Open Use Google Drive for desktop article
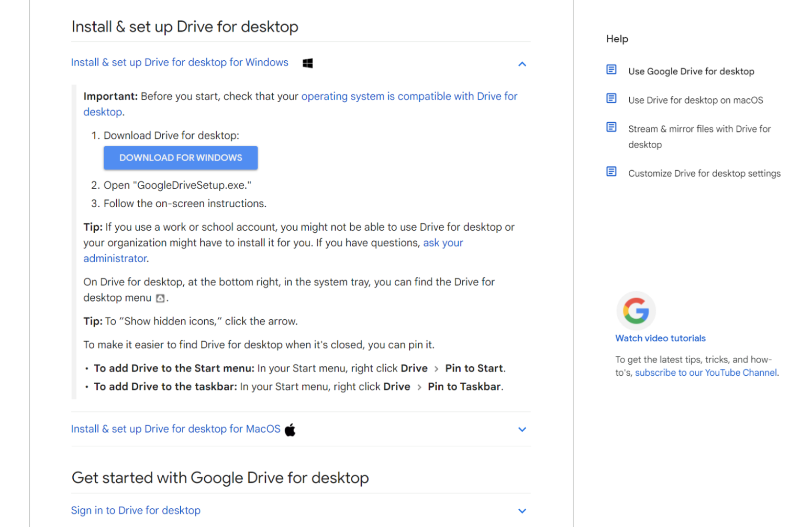This screenshot has height=527, width=812. [691, 71]
